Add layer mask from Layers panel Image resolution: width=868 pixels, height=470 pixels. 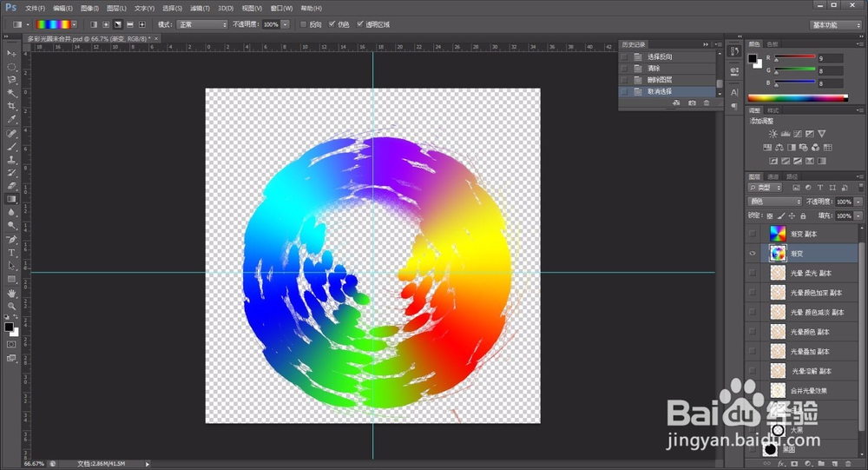click(x=794, y=463)
